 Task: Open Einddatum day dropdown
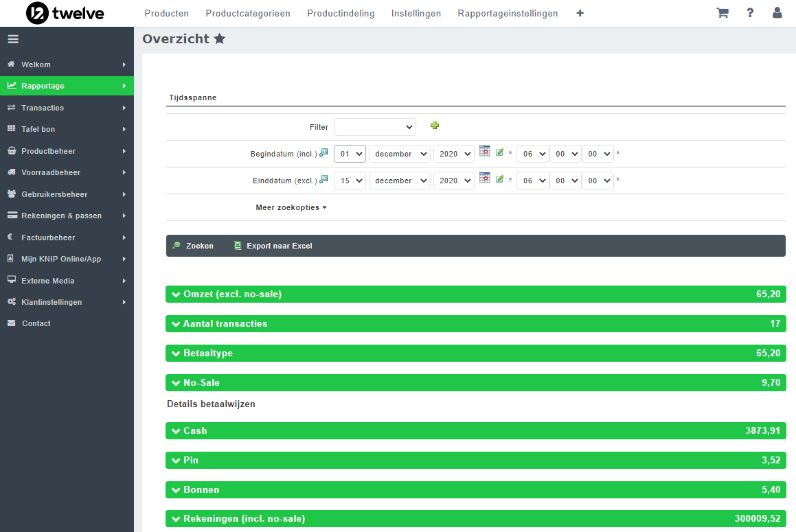(350, 181)
